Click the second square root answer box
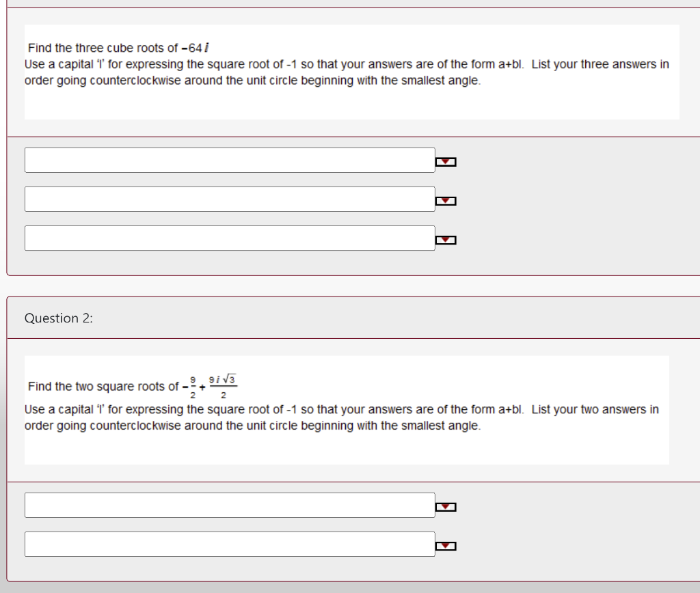 230,544
